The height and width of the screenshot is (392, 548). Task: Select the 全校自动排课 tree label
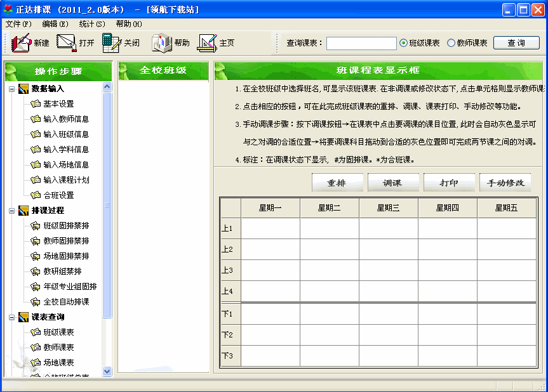pyautogui.click(x=66, y=301)
